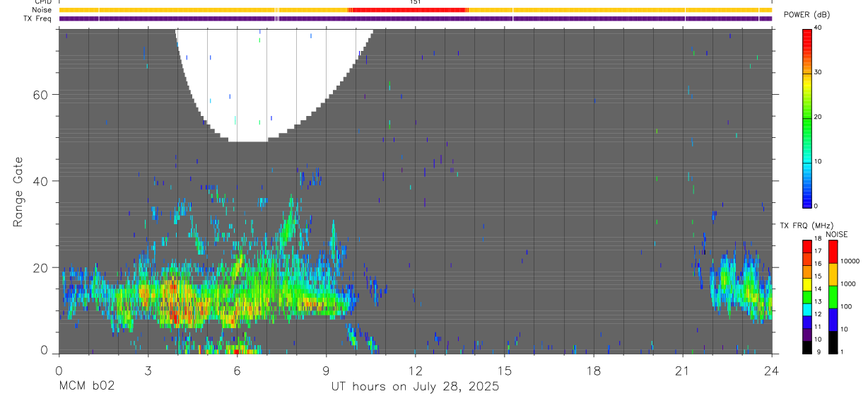Click the NOISE scale tick label "10000"
The height and width of the screenshot is (401, 868).
851,261
